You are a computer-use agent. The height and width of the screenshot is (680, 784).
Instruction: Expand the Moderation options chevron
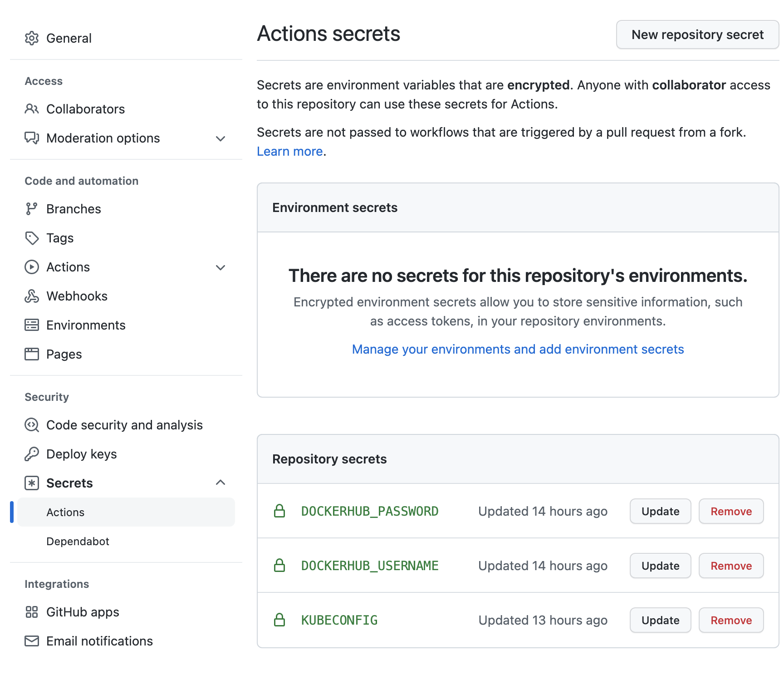[220, 138]
